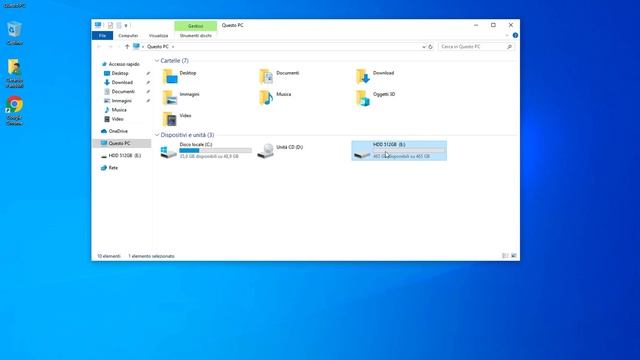Click the '10 elementi' status bar text
This screenshot has width=640, height=360.
109,256
